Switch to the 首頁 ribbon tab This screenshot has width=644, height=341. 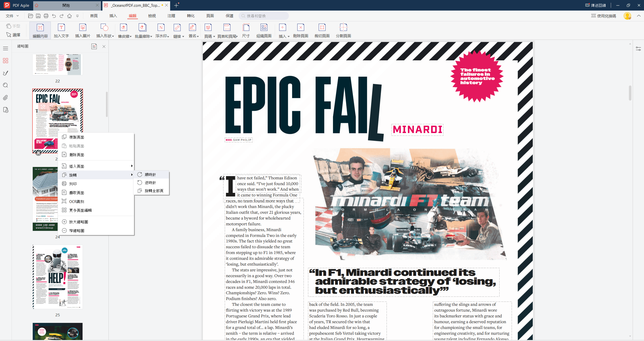point(94,16)
